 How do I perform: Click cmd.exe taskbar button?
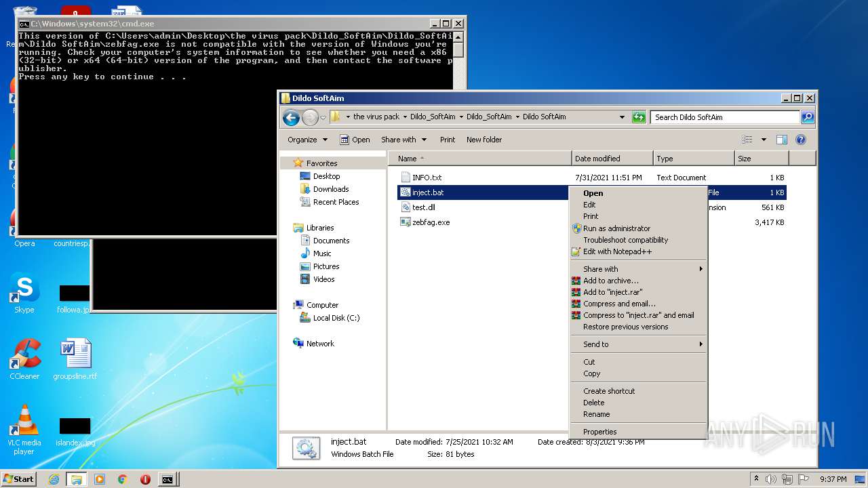(167, 479)
